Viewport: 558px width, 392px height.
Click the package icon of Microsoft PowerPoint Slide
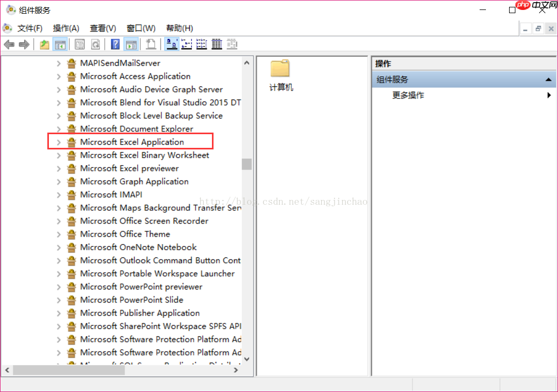coord(72,300)
